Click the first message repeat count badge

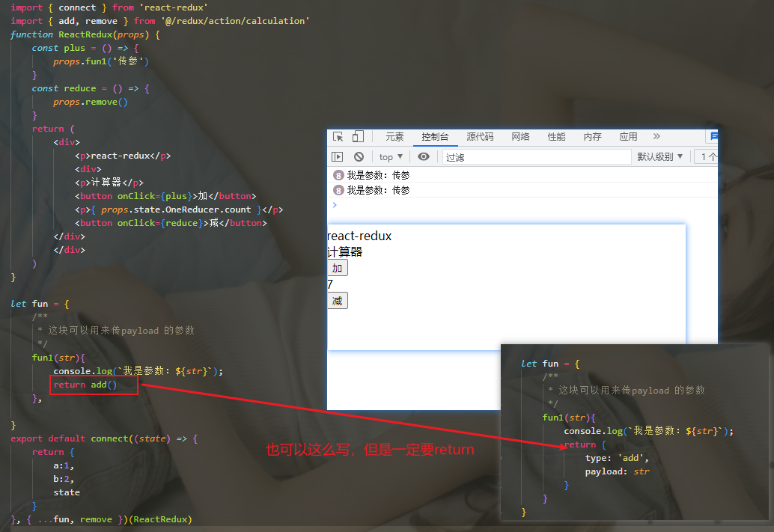338,175
